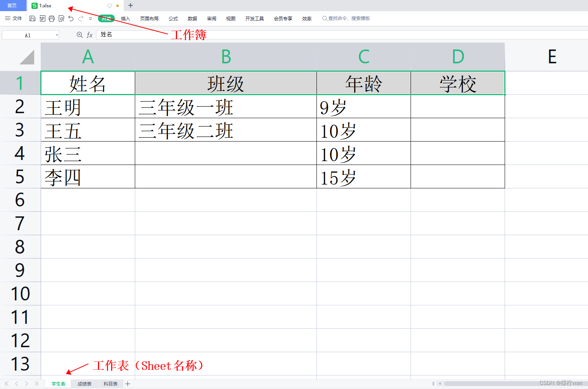Open the 效率 ribbon tab
Image resolution: width=588 pixels, height=389 pixels.
click(x=307, y=18)
